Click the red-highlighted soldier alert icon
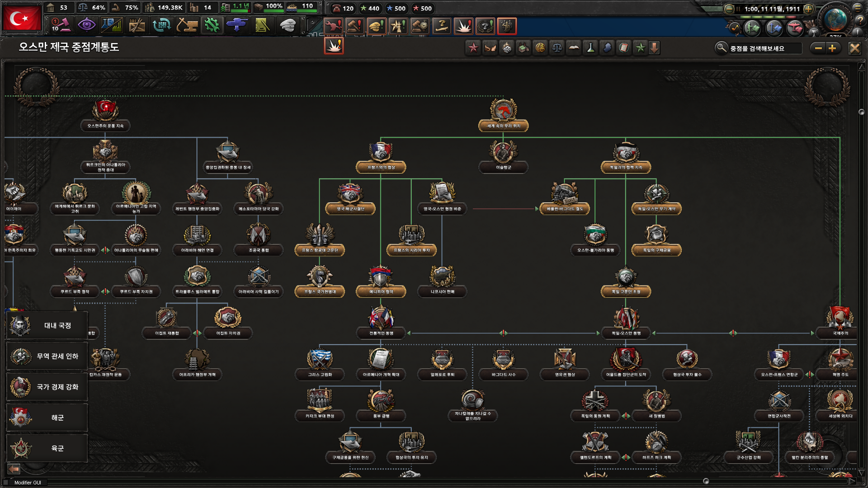This screenshot has height=488, width=868. [507, 26]
